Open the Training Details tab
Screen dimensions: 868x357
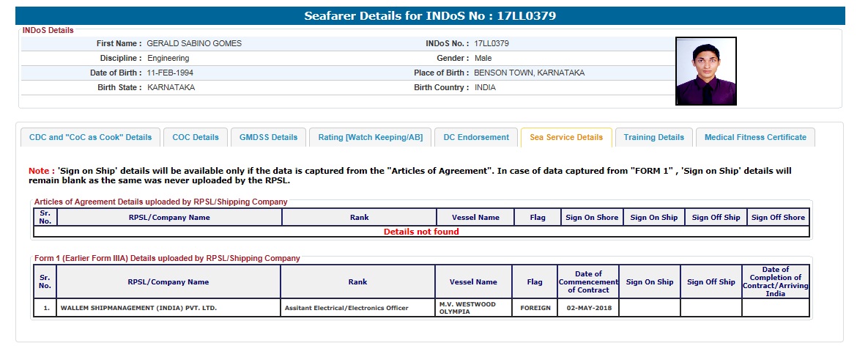[x=654, y=138]
